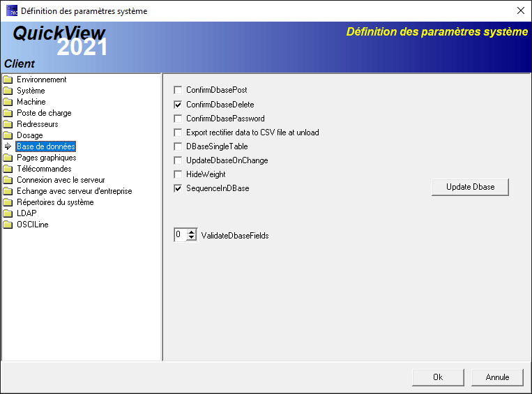The image size is (532, 394).
Task: Click the folder icon beside LDAP
Action: coord(8,213)
